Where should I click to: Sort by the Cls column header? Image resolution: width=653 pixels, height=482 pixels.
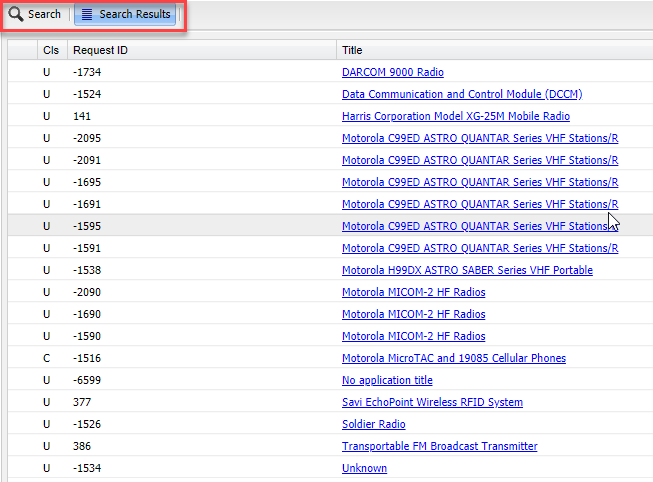[51, 50]
